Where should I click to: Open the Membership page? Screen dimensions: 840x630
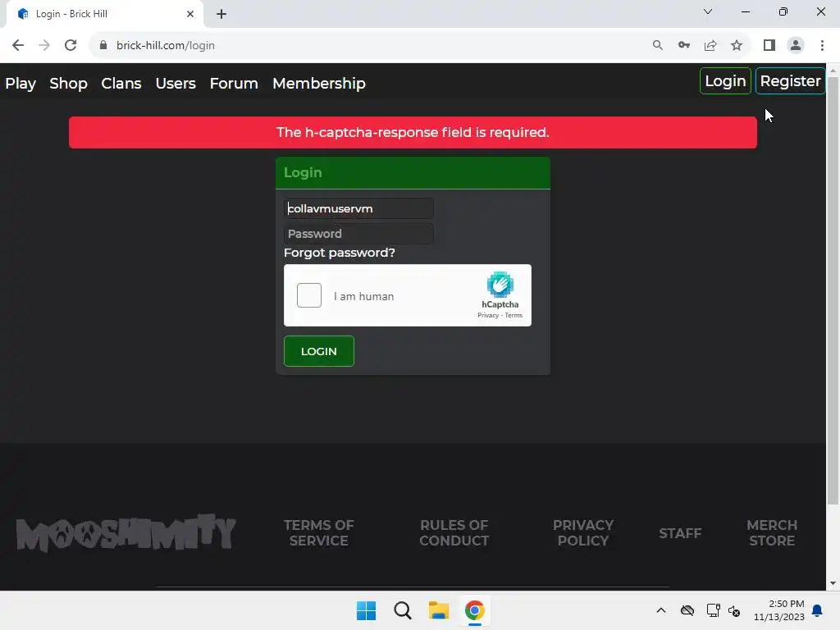tap(319, 84)
